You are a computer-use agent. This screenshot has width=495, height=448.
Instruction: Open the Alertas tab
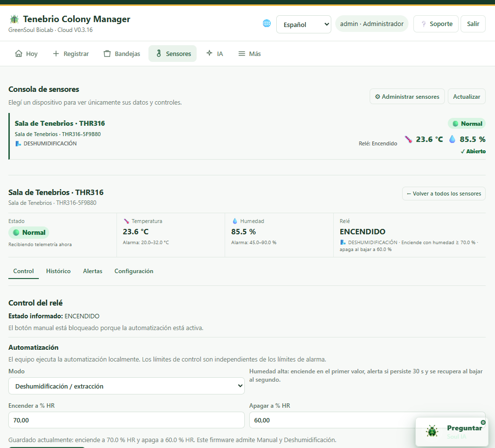click(92, 271)
